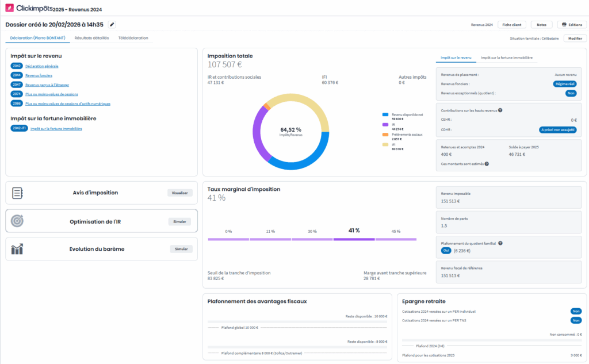This screenshot has height=364, width=589.
Task: Toggle PER TNS cotisations Non switch
Action: [576, 320]
